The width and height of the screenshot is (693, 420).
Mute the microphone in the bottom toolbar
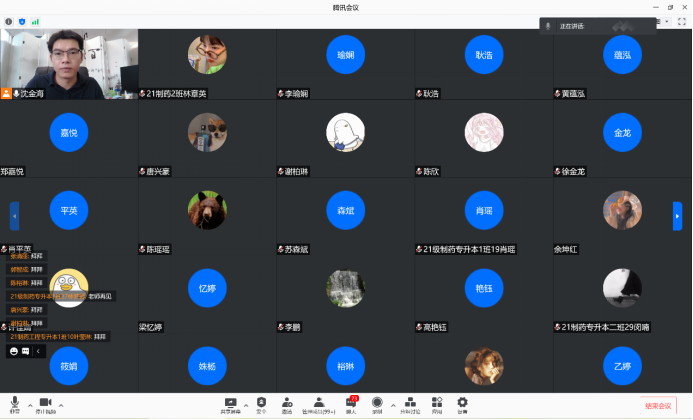pos(14,402)
